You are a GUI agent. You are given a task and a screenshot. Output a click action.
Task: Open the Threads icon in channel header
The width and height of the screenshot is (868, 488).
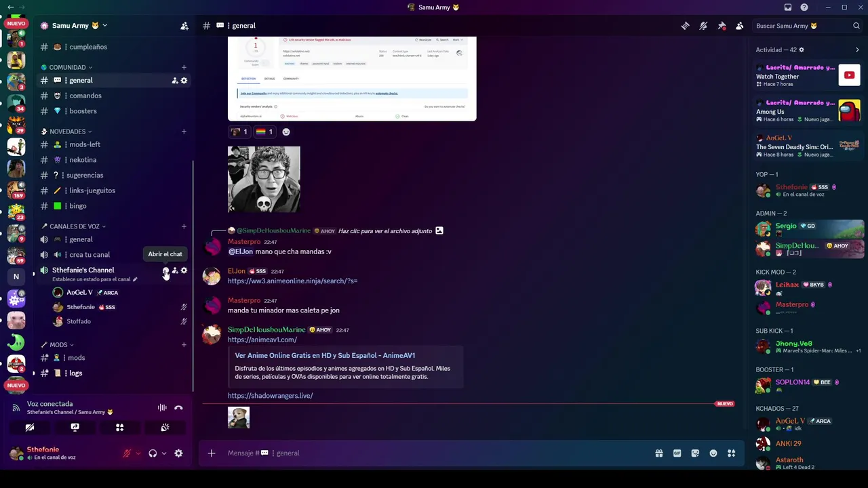click(685, 26)
